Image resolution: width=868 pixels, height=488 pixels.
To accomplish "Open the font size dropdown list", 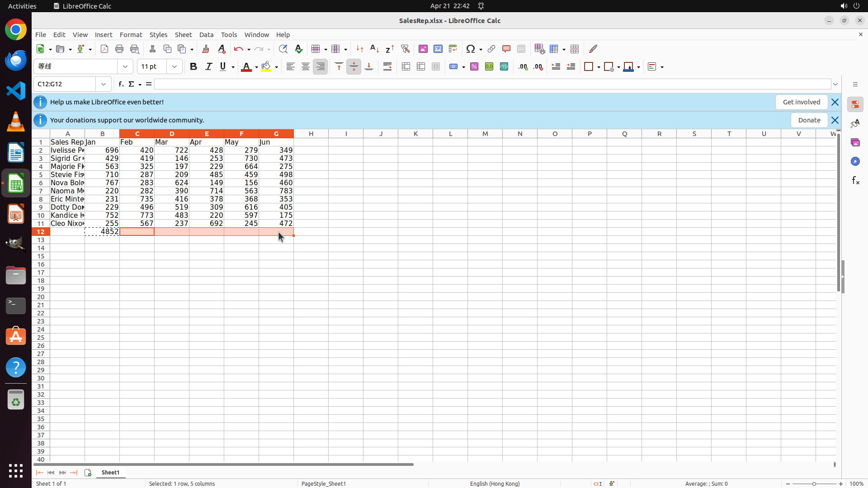I will (175, 67).
